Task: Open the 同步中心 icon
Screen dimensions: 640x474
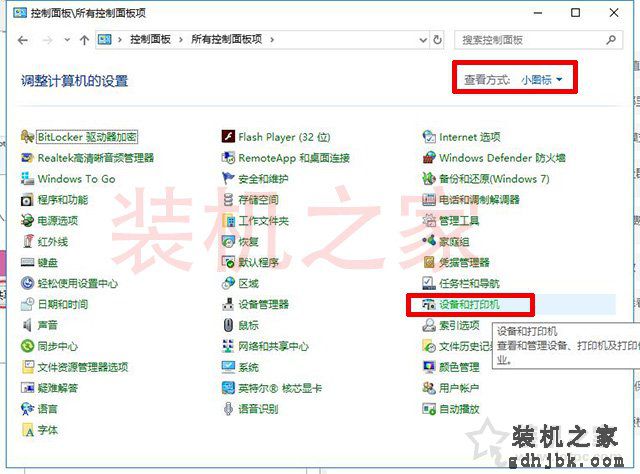Action: tap(27, 346)
